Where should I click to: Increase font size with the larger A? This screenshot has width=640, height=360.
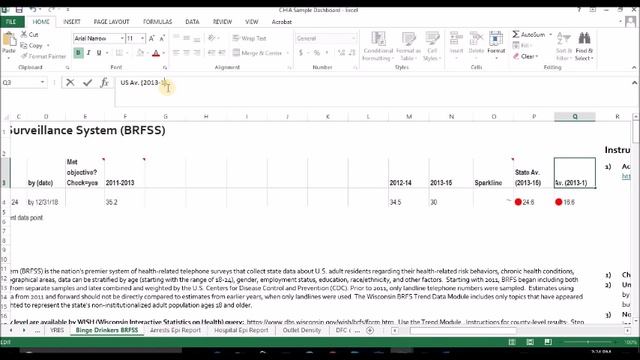point(151,38)
